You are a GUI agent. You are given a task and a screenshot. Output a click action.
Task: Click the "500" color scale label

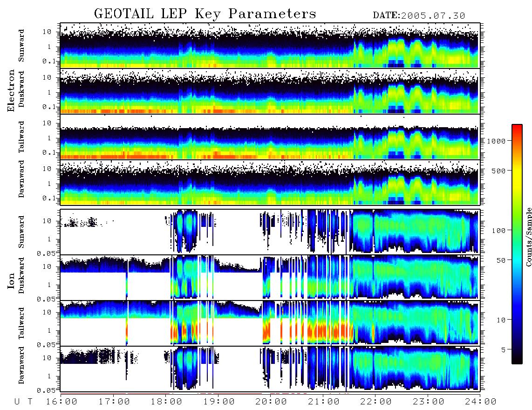pos(499,171)
